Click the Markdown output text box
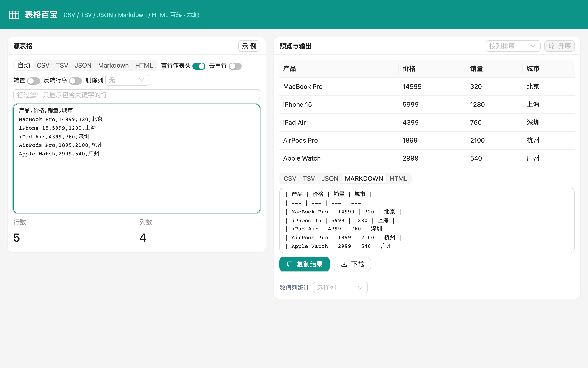This screenshot has height=368, width=588. (427, 220)
